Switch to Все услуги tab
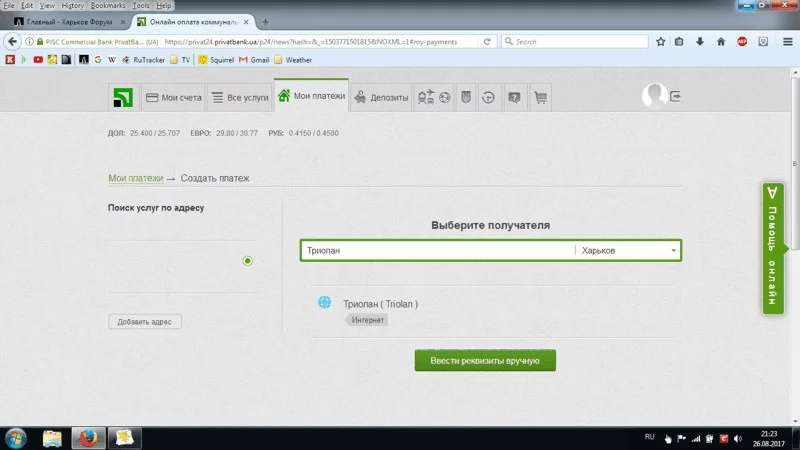Viewport: 800px width, 450px height. coord(240,97)
